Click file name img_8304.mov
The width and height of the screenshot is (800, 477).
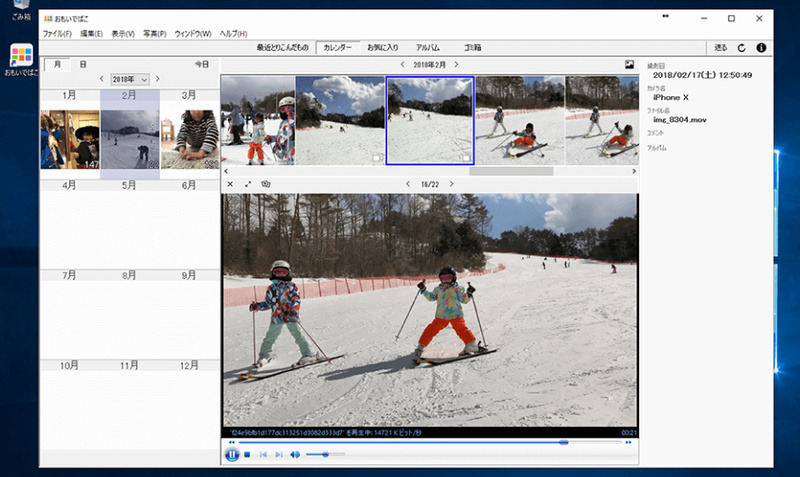[x=680, y=120]
